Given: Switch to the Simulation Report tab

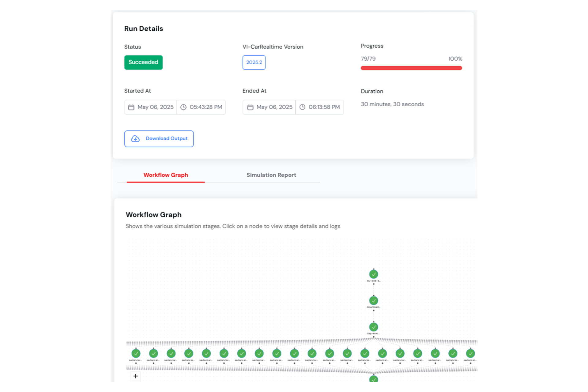Looking at the screenshot, I should [x=271, y=175].
